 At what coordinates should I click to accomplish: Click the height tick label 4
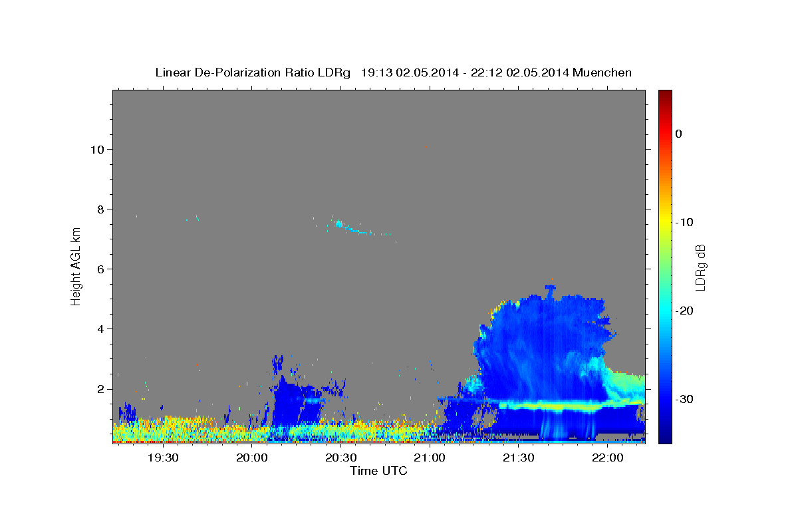click(100, 329)
